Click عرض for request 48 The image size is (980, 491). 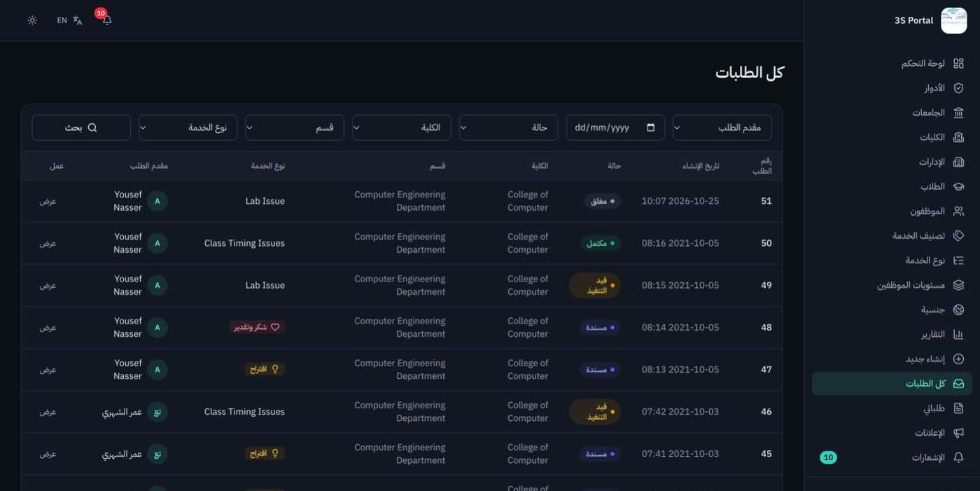(48, 327)
